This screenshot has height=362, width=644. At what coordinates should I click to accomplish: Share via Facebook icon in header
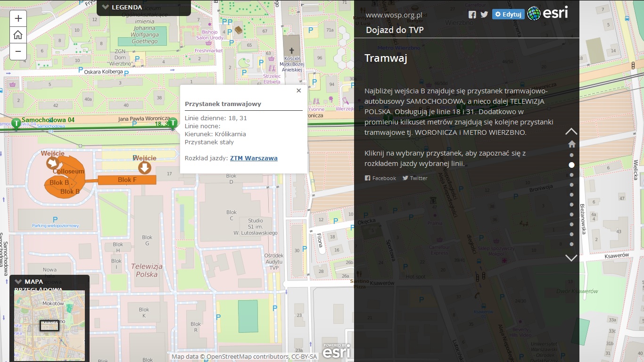tap(472, 14)
